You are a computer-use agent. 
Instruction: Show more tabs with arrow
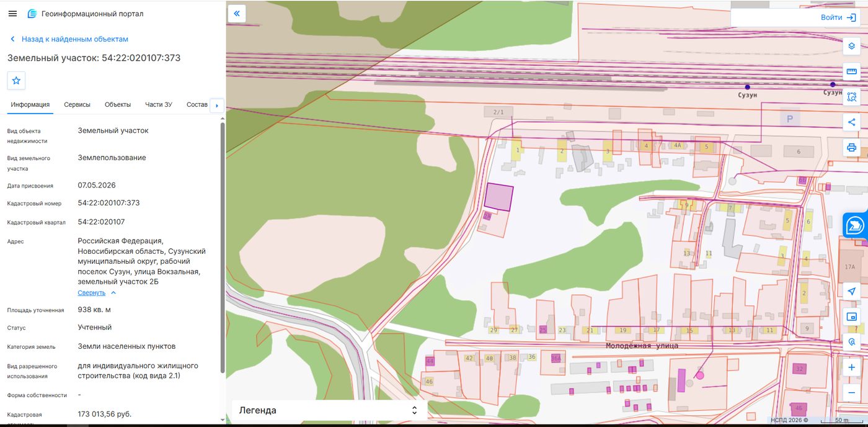click(x=216, y=106)
